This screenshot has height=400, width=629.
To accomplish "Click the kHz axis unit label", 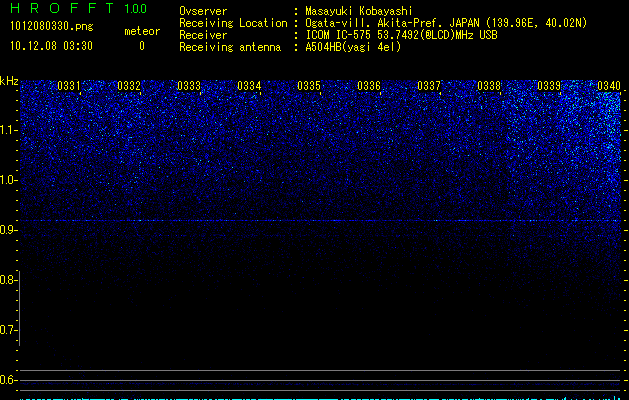I will (x=9, y=81).
